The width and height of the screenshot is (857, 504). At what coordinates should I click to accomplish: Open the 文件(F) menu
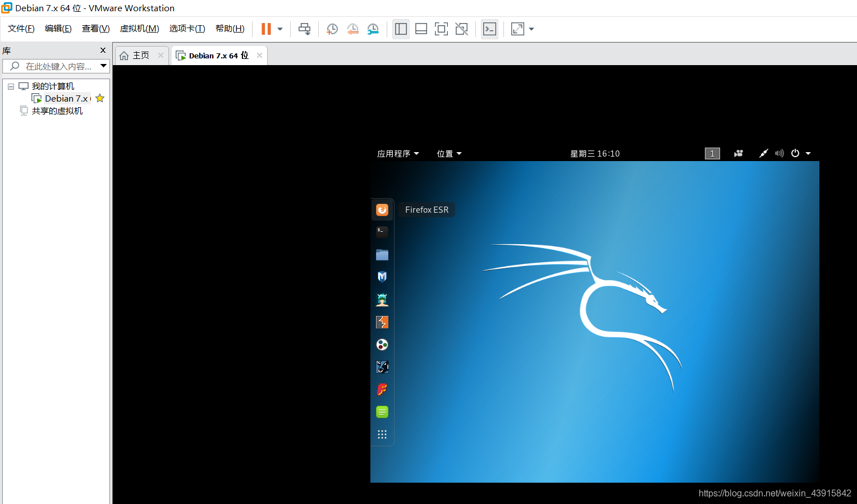point(21,29)
